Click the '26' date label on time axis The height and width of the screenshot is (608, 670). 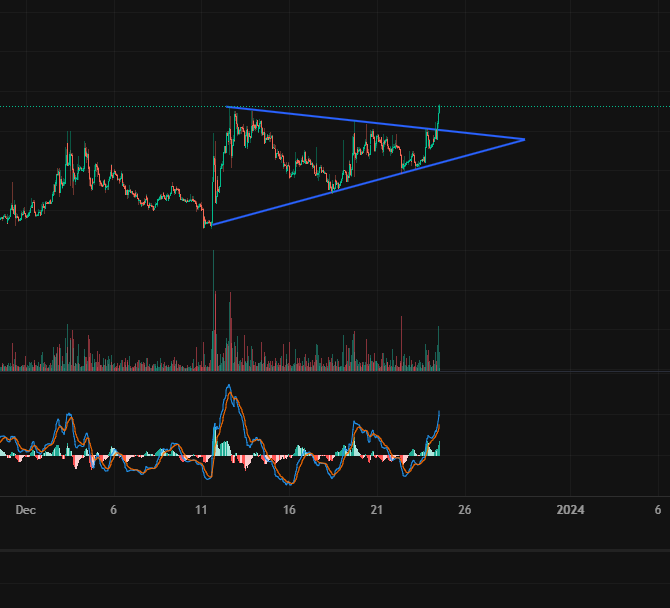coord(464,510)
